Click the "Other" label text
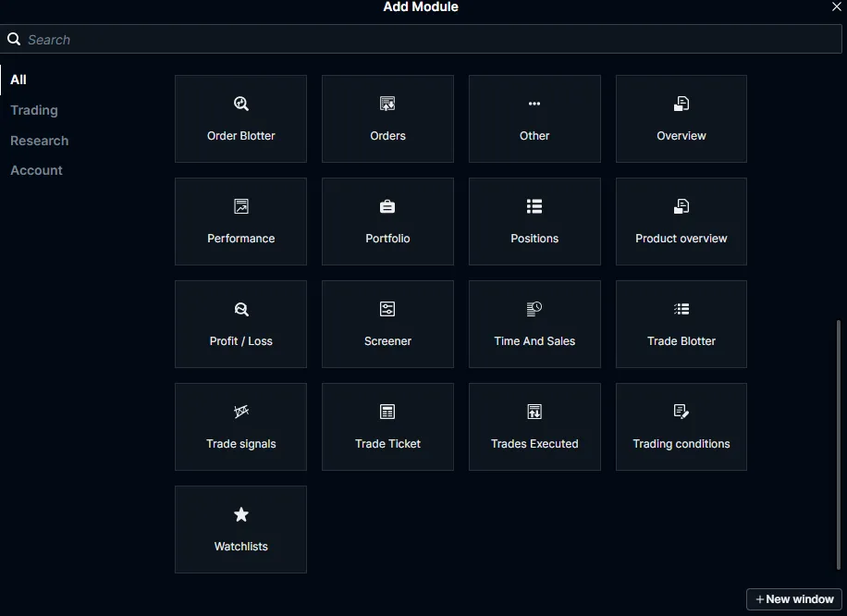Screen dimensions: 847x616 pyautogui.click(x=534, y=136)
